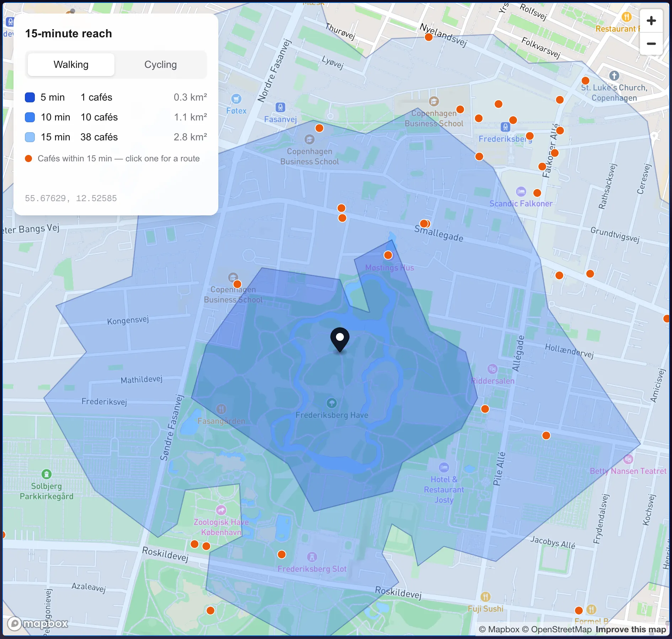
Task: Click the café dot near Formel B
Action: coord(579,610)
